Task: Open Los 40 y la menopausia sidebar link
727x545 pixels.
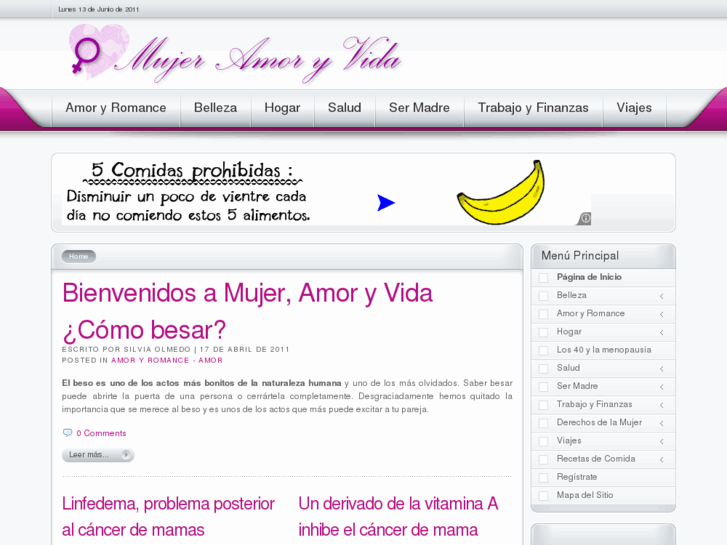Action: point(604,350)
